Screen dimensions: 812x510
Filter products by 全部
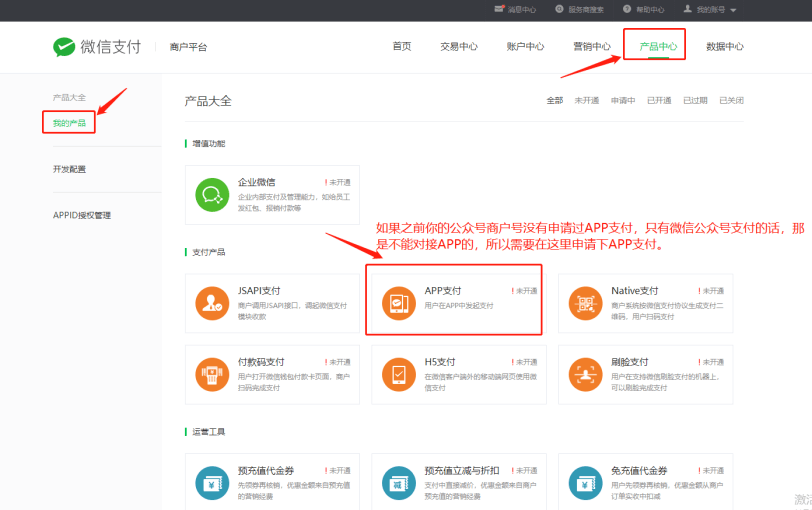click(555, 100)
